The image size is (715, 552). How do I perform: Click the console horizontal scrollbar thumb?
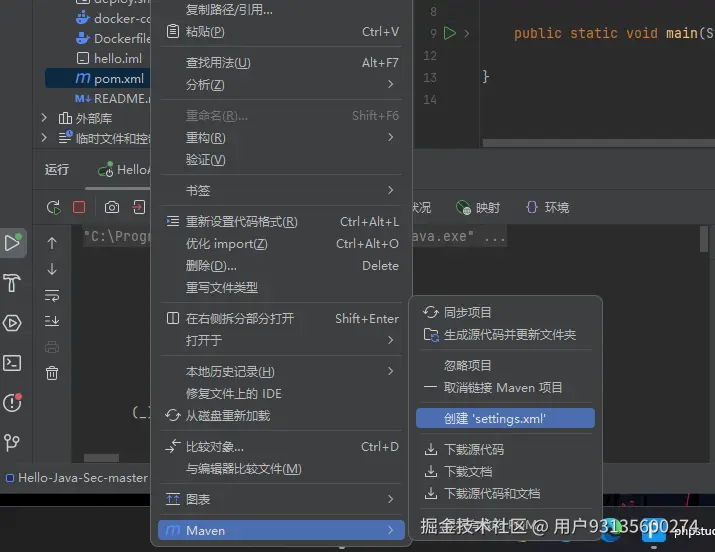click(x=101, y=458)
